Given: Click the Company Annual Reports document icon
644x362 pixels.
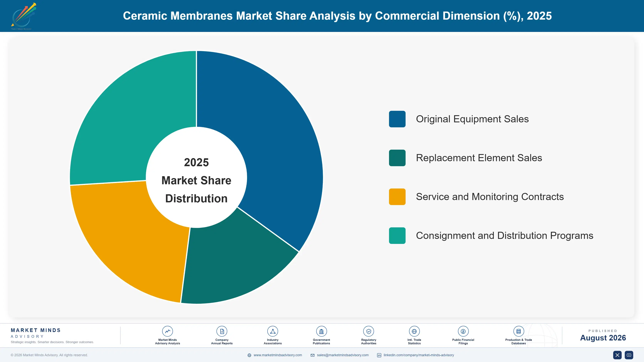Looking at the screenshot, I should click(x=222, y=331).
